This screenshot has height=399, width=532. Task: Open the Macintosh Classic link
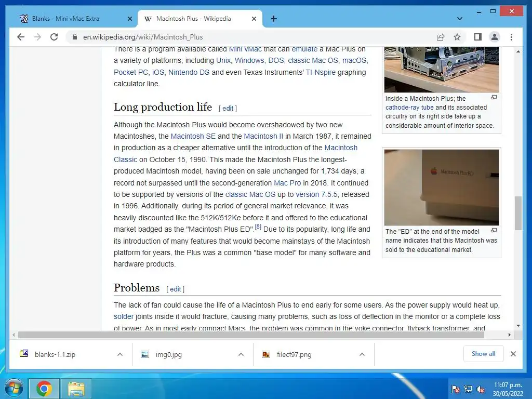pos(341,148)
